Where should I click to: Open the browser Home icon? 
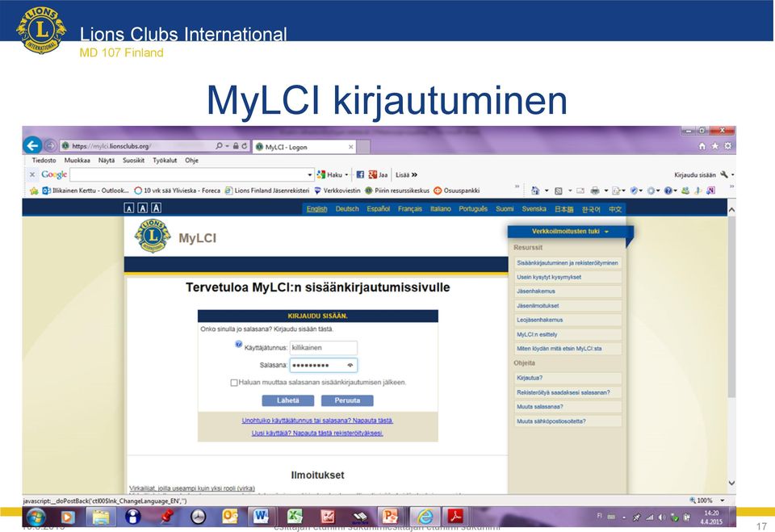[702, 146]
